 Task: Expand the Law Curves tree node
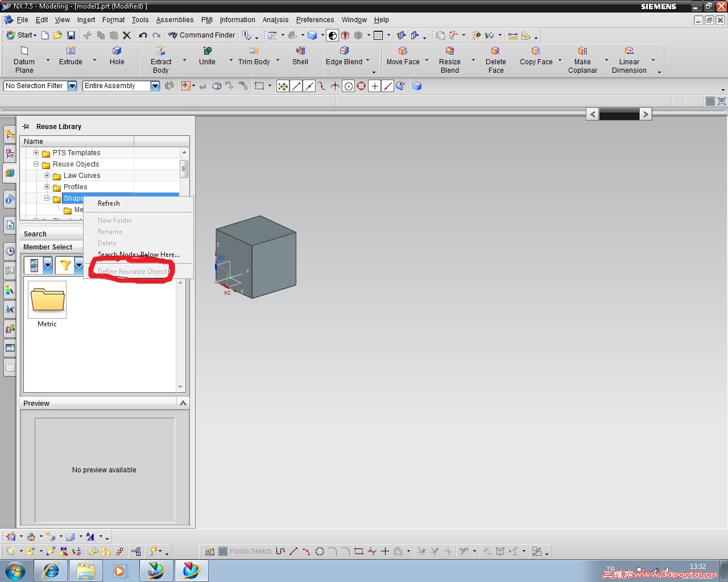pyautogui.click(x=47, y=175)
